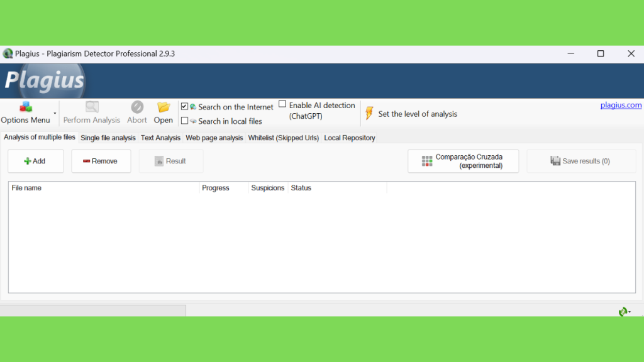Click the Progress column header
The width and height of the screenshot is (644, 362).
(x=224, y=187)
